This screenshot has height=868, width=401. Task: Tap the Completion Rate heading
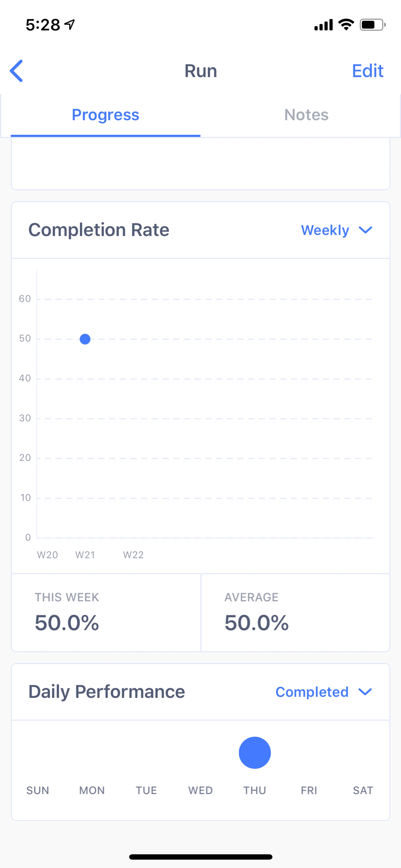coord(99,230)
